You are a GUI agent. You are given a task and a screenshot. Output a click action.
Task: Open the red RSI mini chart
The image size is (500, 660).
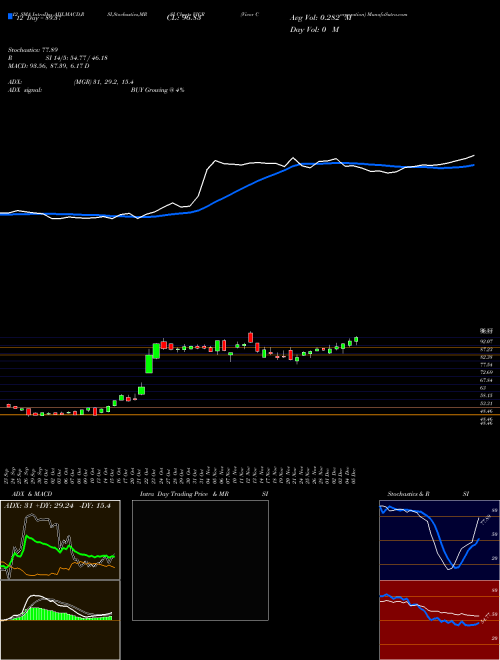coord(439,620)
